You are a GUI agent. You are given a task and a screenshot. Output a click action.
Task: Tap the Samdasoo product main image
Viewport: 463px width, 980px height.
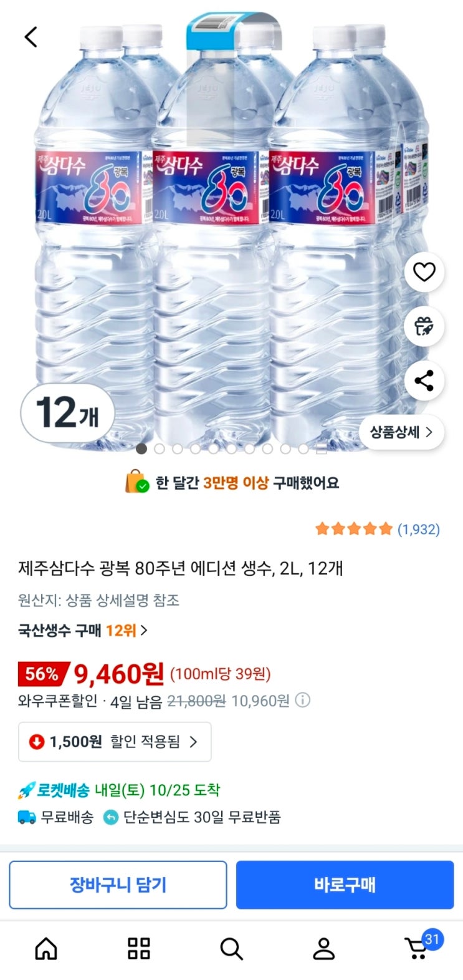pyautogui.click(x=231, y=225)
